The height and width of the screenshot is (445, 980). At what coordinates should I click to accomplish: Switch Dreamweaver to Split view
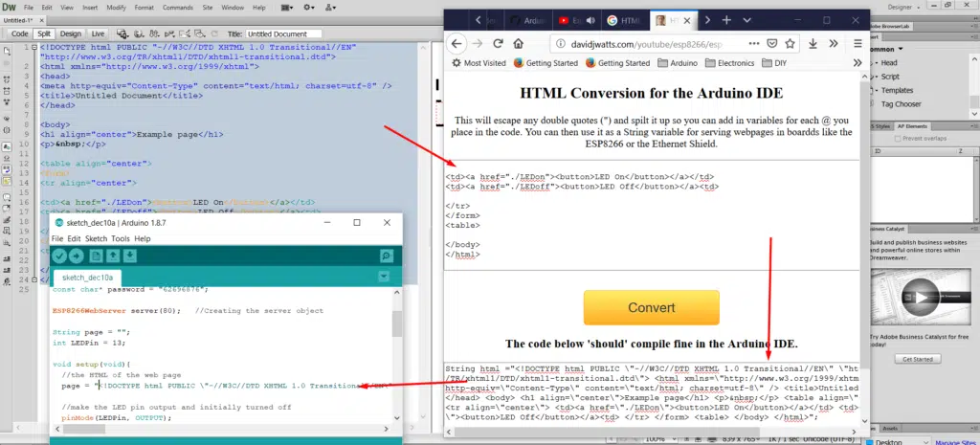click(44, 33)
